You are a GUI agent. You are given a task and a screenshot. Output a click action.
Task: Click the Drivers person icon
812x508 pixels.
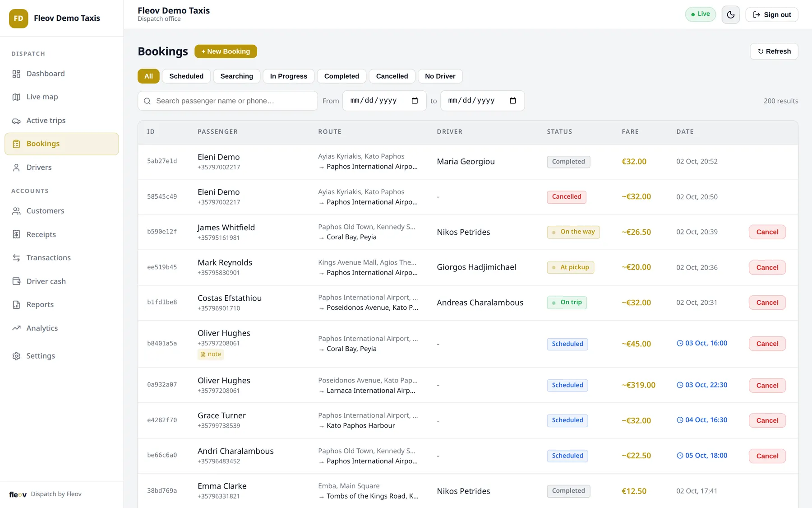point(16,168)
